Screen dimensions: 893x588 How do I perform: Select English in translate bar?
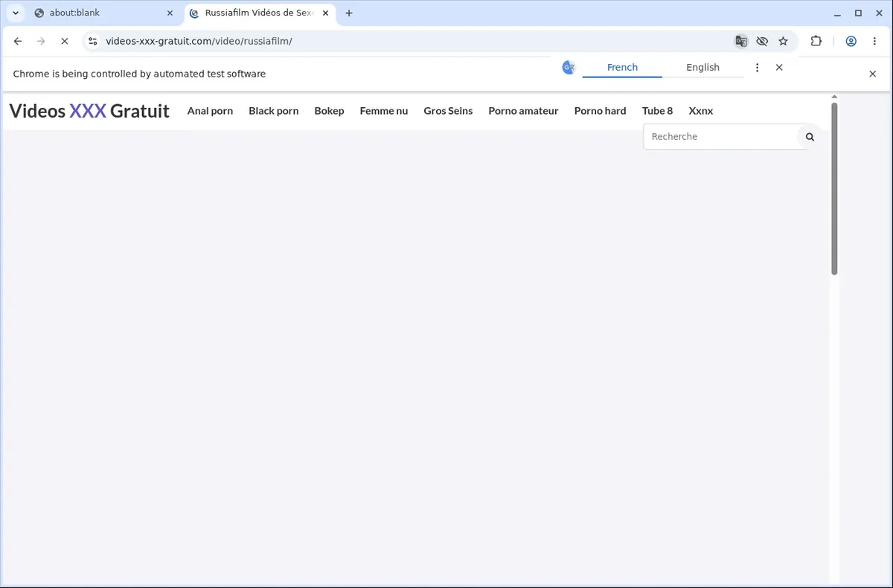[x=702, y=68]
